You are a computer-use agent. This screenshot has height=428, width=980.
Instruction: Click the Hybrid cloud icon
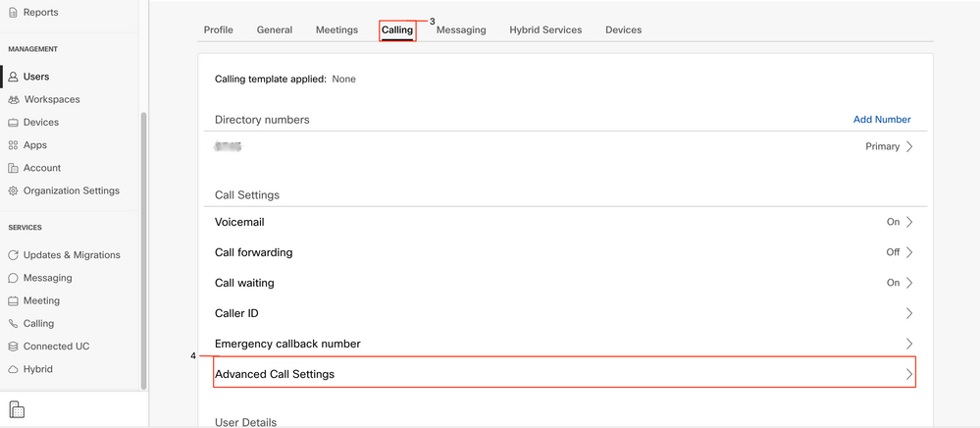tap(14, 369)
